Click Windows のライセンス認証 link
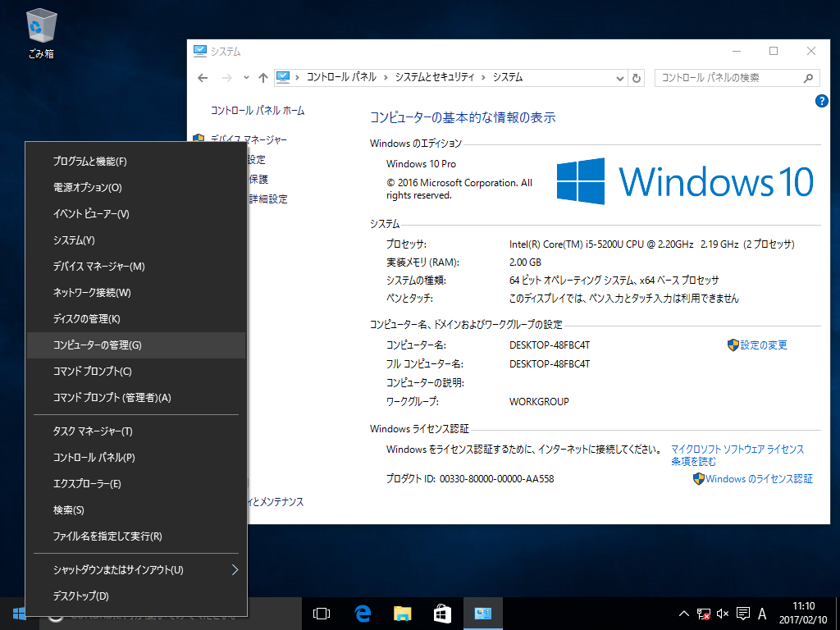840x630 pixels. click(x=759, y=479)
